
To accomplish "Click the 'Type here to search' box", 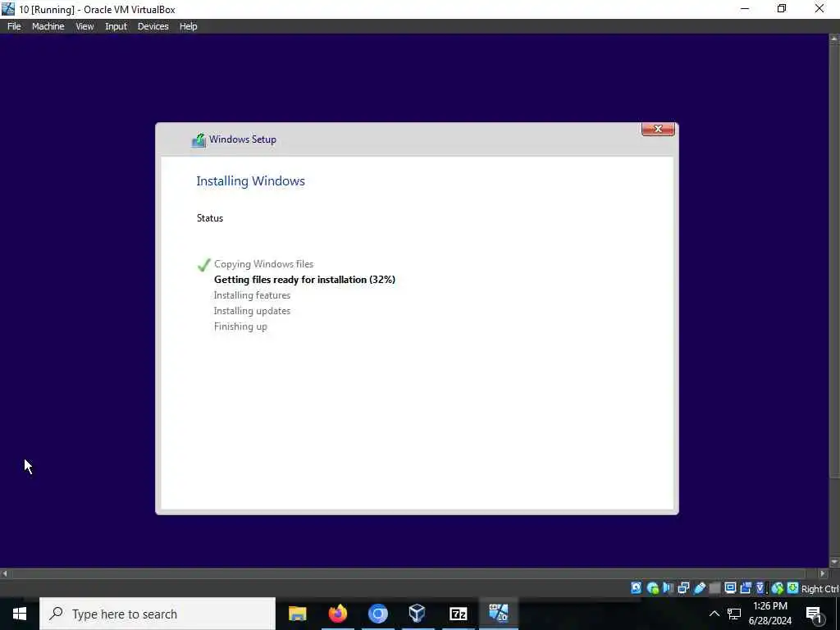I will (x=157, y=614).
